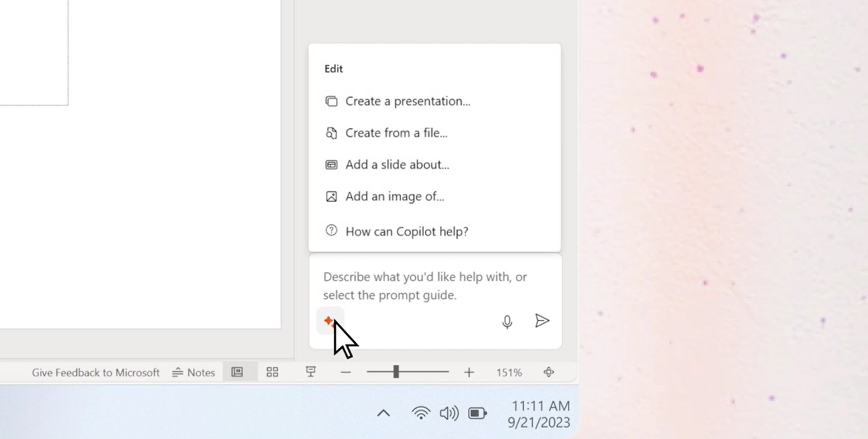
Task: Show hidden icons chevron in system tray
Action: click(384, 413)
